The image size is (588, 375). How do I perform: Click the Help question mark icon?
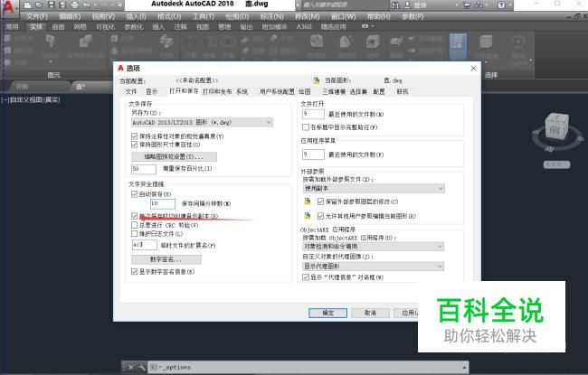(x=501, y=5)
